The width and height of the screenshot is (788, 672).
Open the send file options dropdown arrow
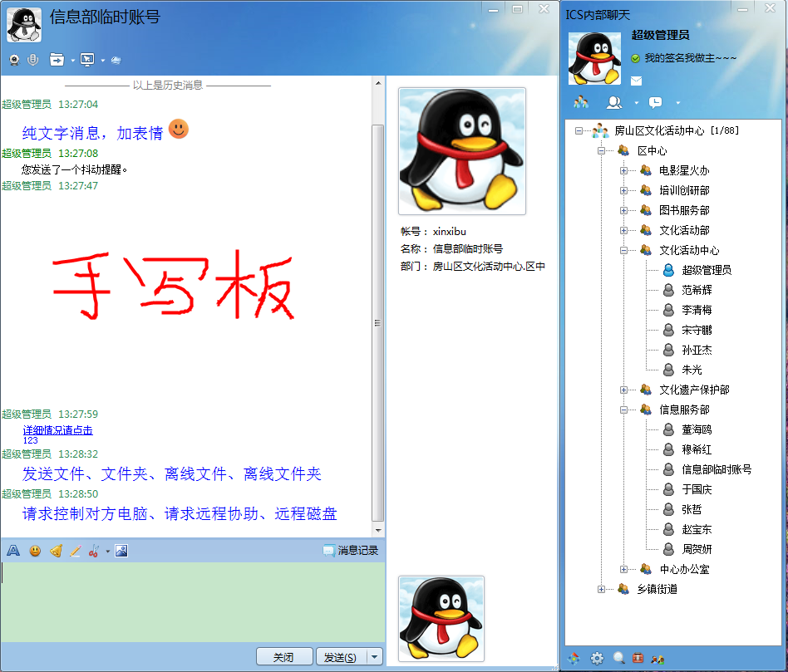(x=73, y=61)
